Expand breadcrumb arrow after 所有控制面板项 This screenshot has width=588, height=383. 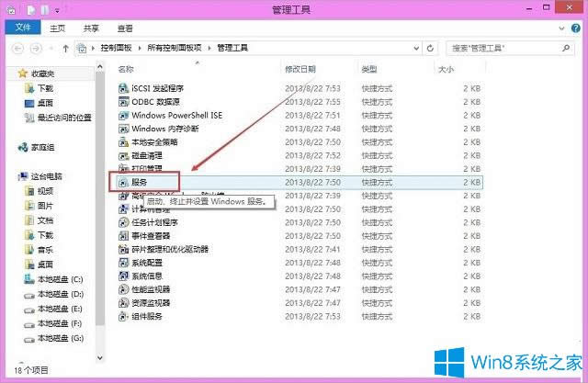coord(209,48)
